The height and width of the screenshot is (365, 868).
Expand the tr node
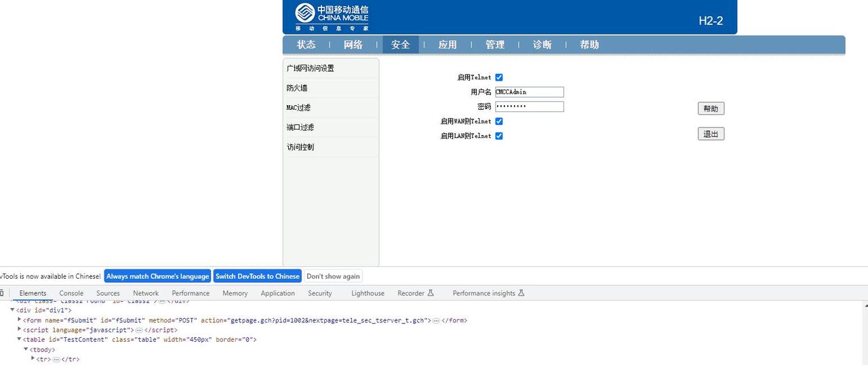point(33,359)
